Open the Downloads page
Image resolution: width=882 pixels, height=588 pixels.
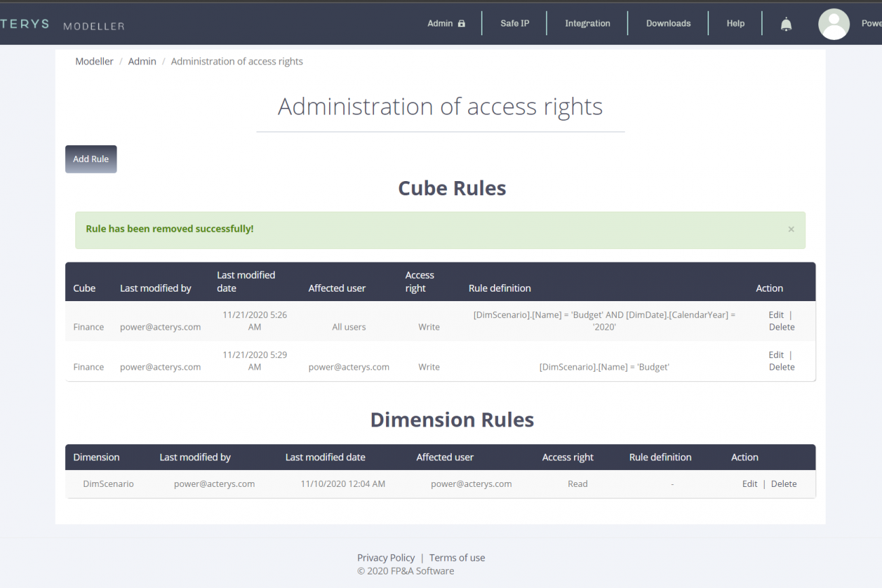coord(668,23)
